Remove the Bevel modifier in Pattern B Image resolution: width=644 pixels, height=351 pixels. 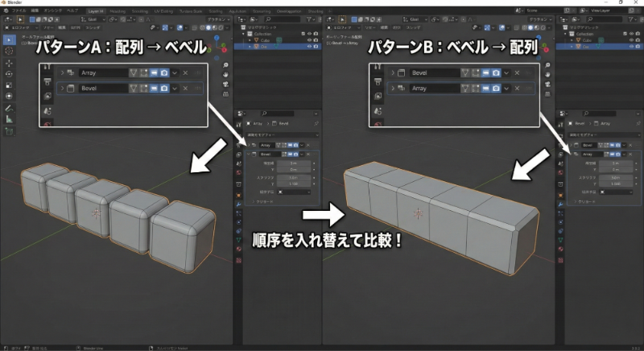point(630,145)
